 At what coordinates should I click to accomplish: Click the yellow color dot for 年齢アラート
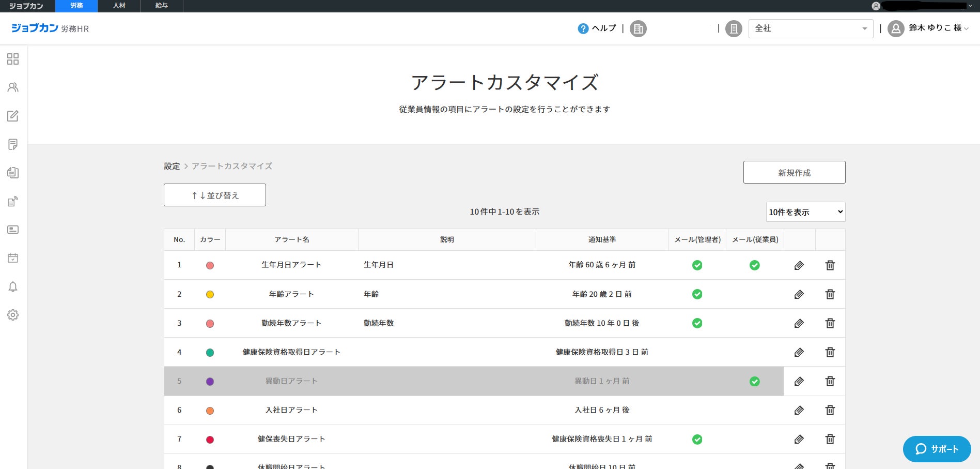pyautogui.click(x=210, y=295)
